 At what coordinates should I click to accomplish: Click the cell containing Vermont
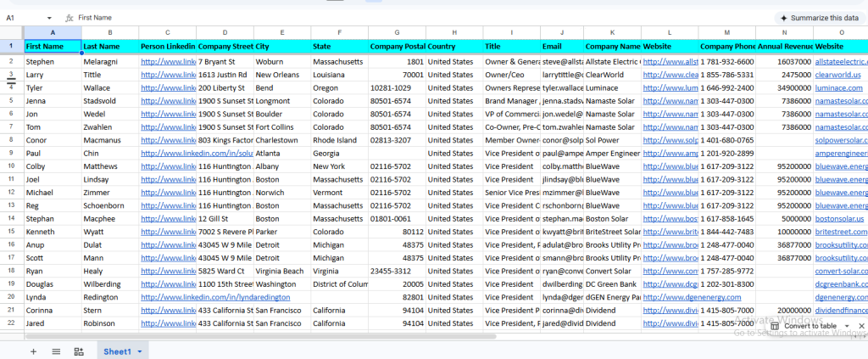(x=339, y=193)
